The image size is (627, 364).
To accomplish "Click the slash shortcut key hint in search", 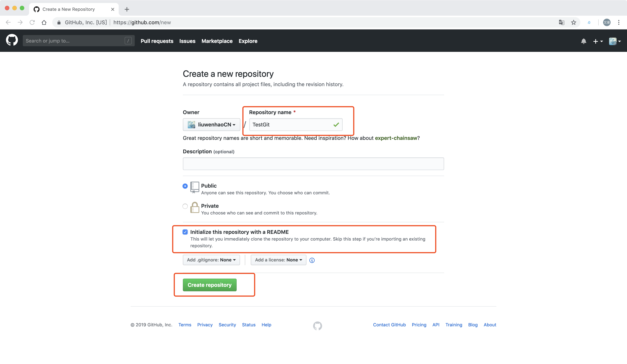I will click(128, 41).
